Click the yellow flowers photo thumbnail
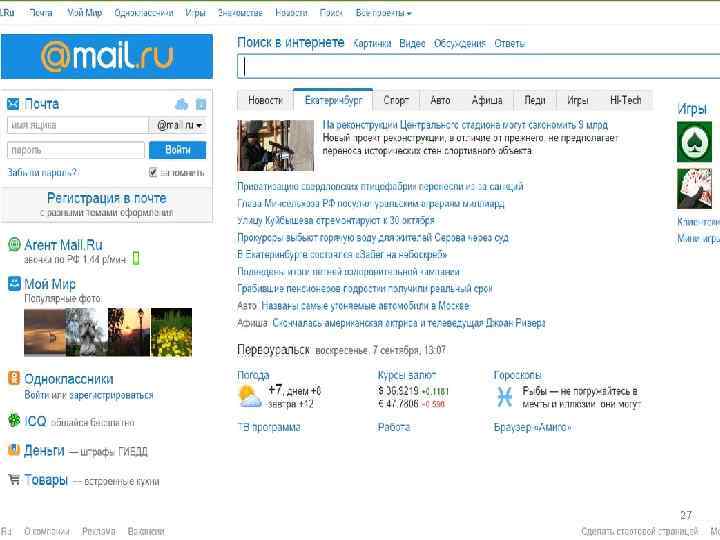The image size is (720, 540). coord(172,332)
